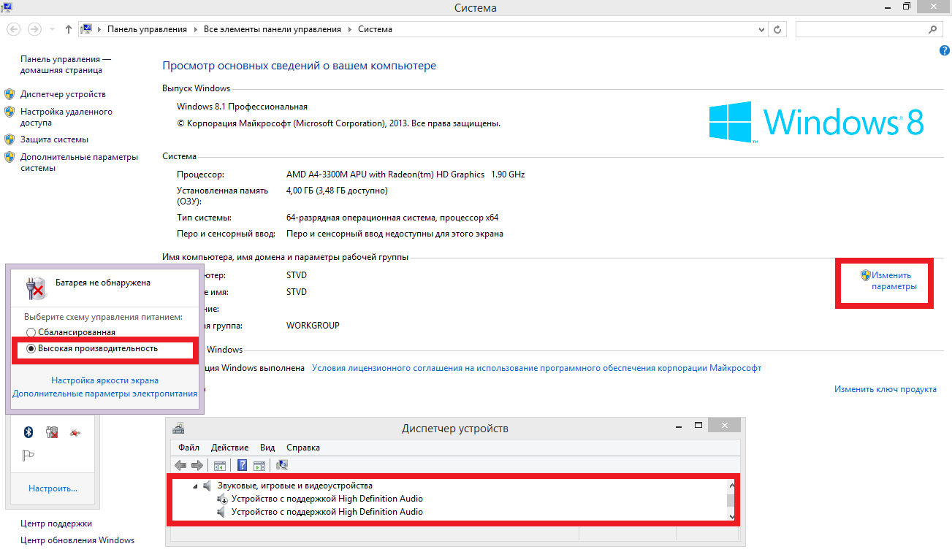This screenshot has height=560, width=952.
Task: Click the Device Manager tree scrollbar up arrow
Action: (x=731, y=485)
